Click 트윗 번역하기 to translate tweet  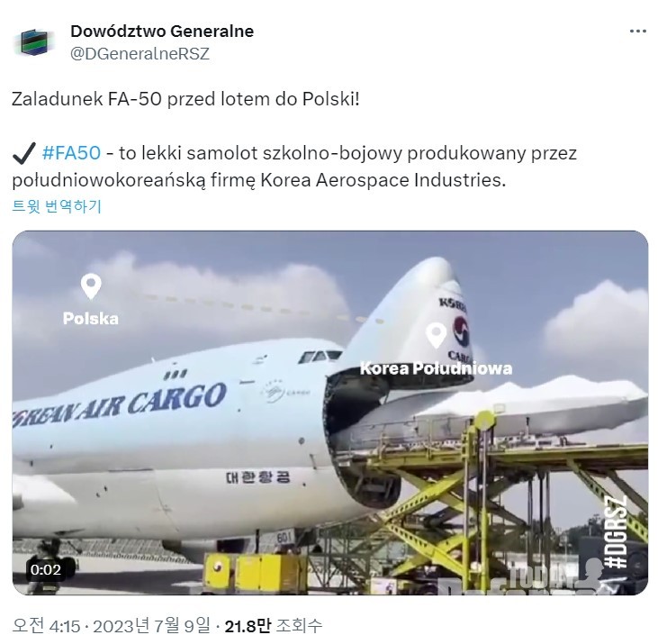pyautogui.click(x=57, y=206)
